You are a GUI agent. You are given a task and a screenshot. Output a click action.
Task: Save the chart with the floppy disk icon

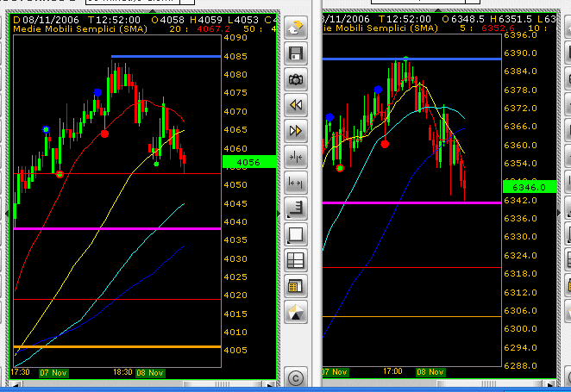pyautogui.click(x=295, y=53)
